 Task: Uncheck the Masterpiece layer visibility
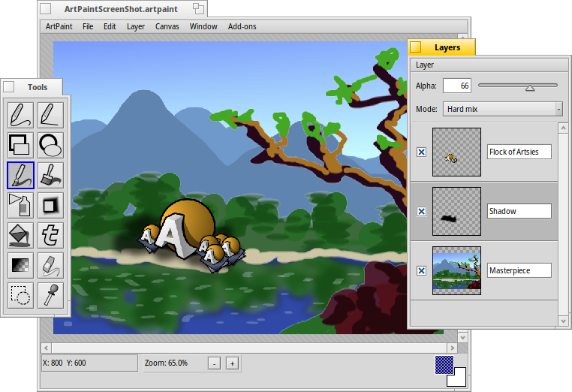click(x=421, y=270)
